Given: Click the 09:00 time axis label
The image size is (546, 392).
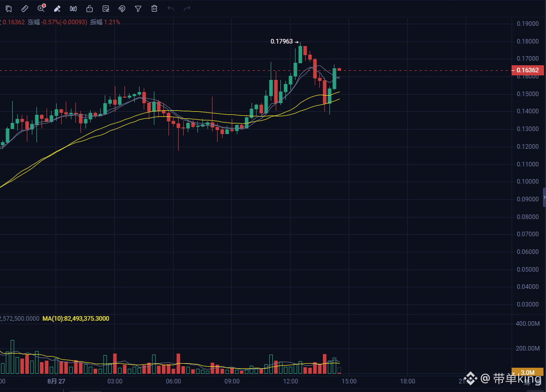Looking at the screenshot, I should click(232, 381).
